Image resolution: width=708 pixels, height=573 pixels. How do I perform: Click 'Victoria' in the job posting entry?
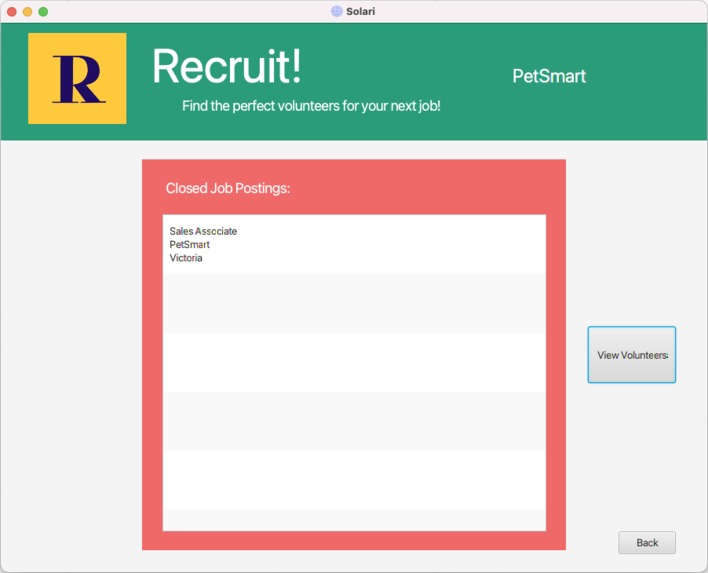coord(186,258)
